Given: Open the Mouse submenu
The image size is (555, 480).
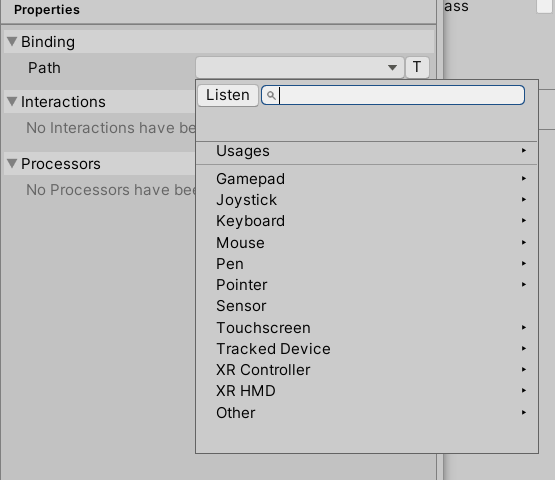Looking at the screenshot, I should [x=367, y=243].
